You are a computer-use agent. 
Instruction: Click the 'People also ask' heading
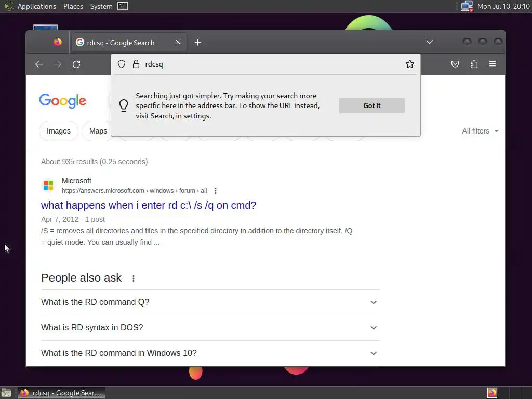pyautogui.click(x=82, y=278)
